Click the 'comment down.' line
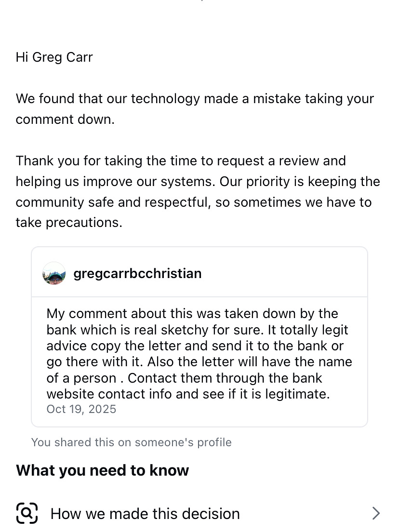The width and height of the screenshot is (399, 532). tap(65, 119)
